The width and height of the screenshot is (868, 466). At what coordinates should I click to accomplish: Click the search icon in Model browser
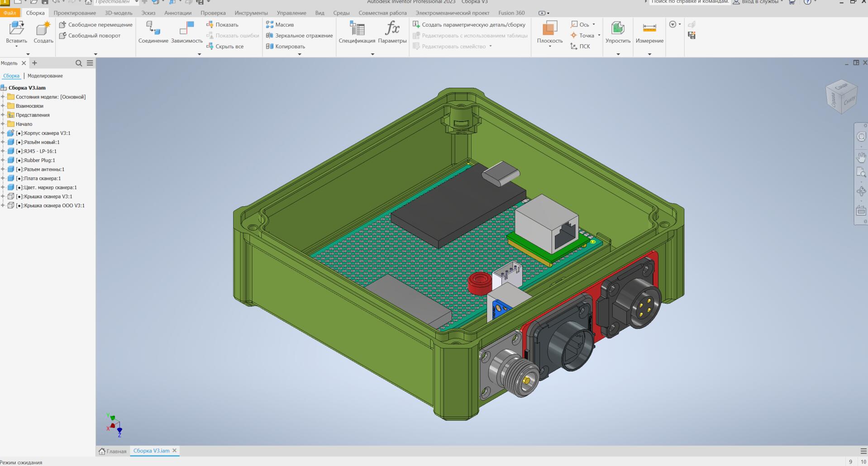coord(79,63)
